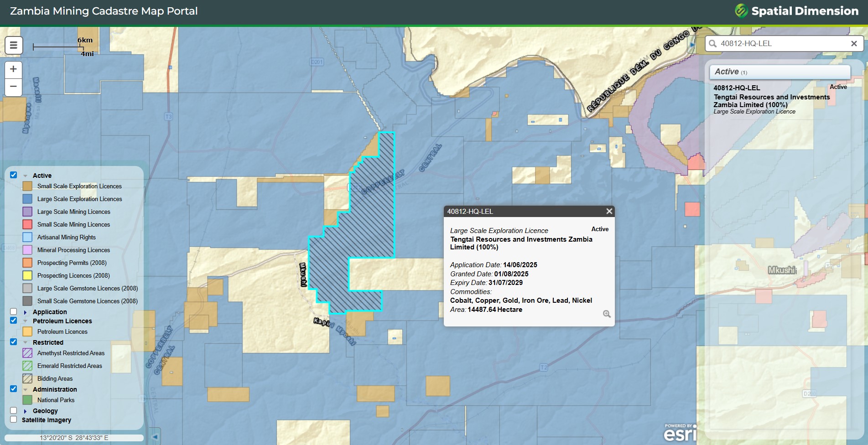Open the hamburger menu button
This screenshot has width=868, height=445.
[x=14, y=45]
